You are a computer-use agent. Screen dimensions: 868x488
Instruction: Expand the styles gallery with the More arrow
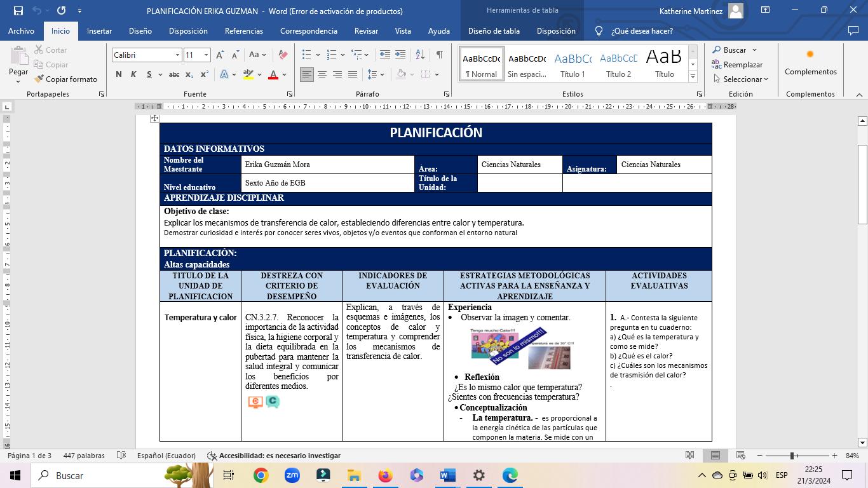(693, 77)
